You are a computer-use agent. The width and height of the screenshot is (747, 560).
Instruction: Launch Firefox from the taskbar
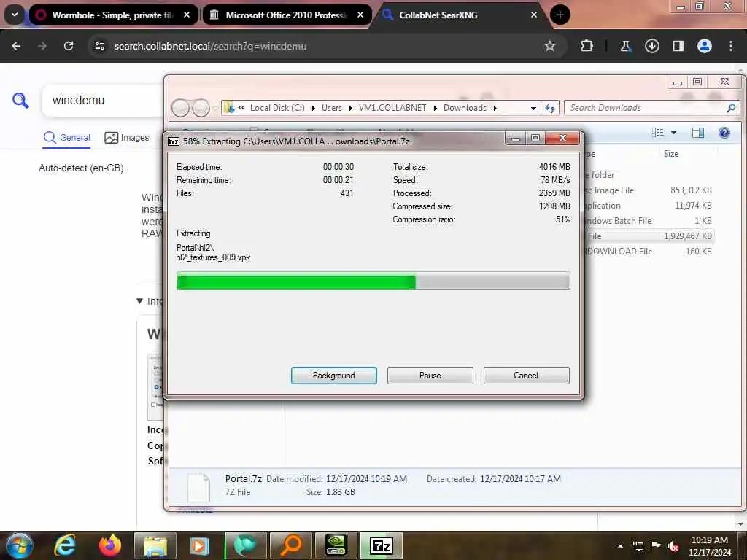pos(110,545)
